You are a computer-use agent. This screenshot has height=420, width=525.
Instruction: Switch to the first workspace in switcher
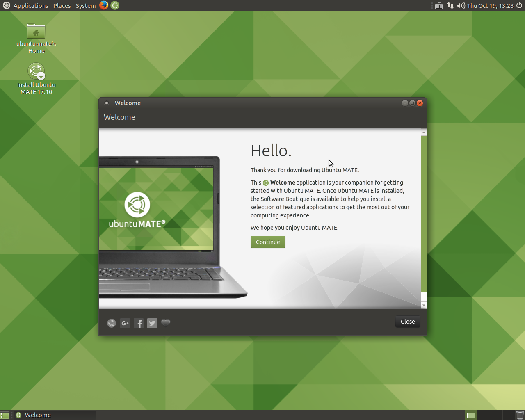point(471,415)
